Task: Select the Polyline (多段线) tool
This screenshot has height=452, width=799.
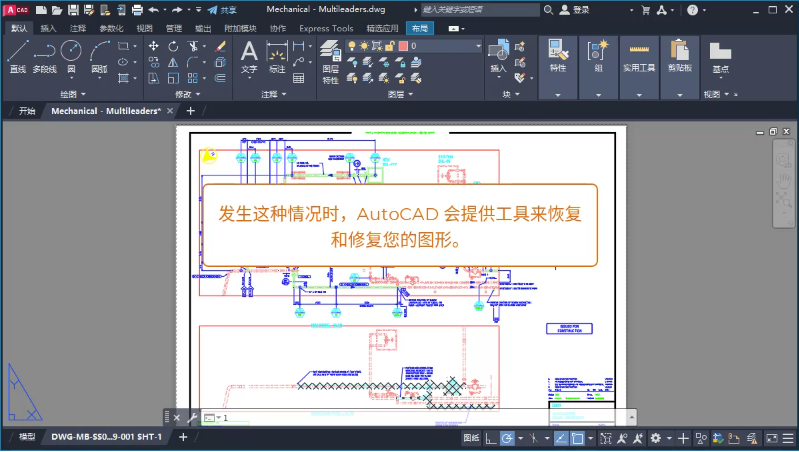Action: (44, 57)
